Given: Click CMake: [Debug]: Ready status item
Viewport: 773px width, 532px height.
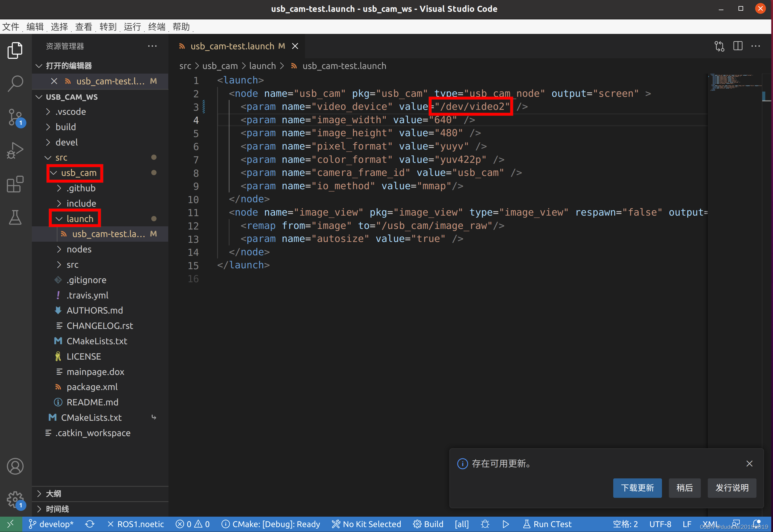Looking at the screenshot, I should [x=271, y=524].
